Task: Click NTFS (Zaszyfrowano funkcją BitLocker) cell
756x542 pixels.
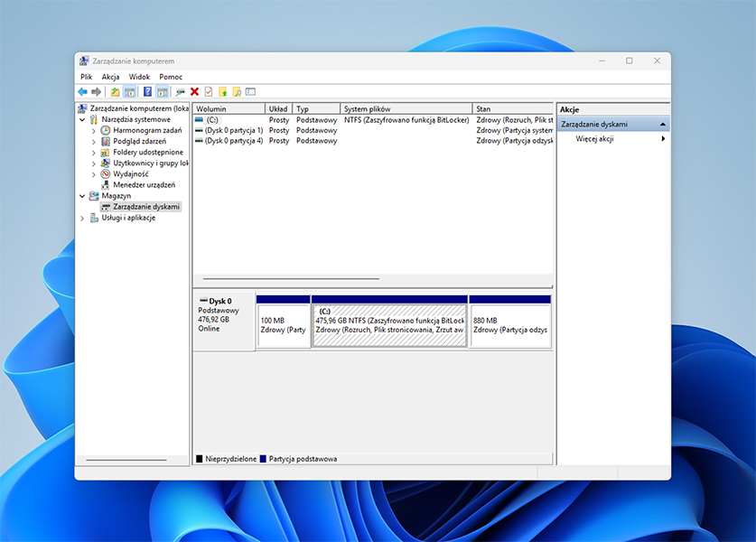Action: [x=406, y=120]
